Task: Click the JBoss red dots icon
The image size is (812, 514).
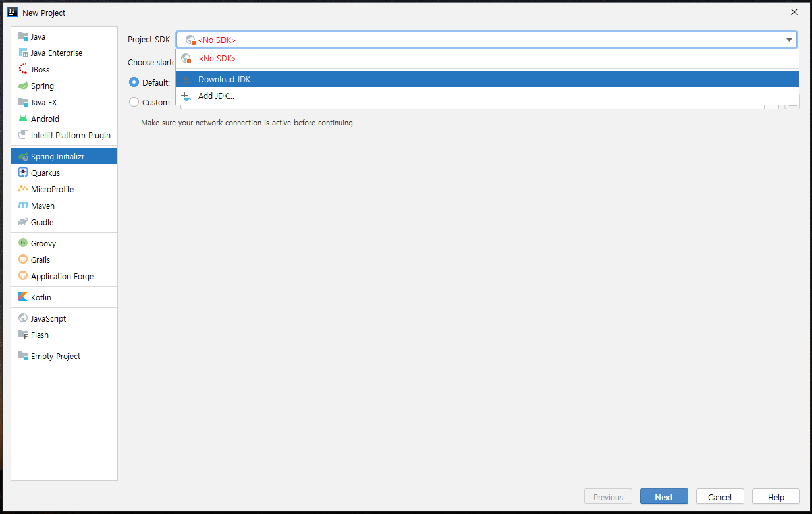Action: [23, 69]
